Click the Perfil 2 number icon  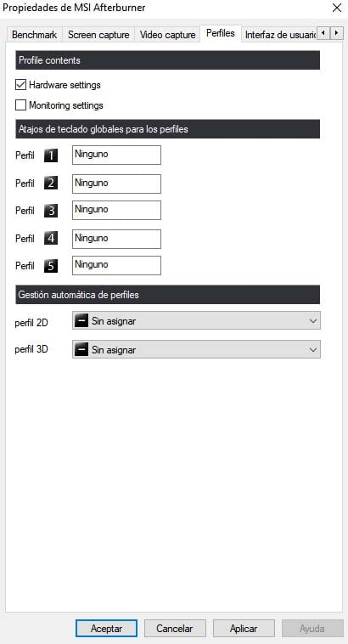pos(51,183)
